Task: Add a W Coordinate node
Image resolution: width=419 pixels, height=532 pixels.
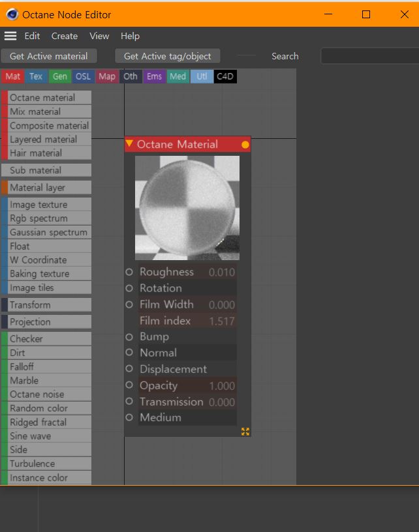Action: pyautogui.click(x=46, y=260)
